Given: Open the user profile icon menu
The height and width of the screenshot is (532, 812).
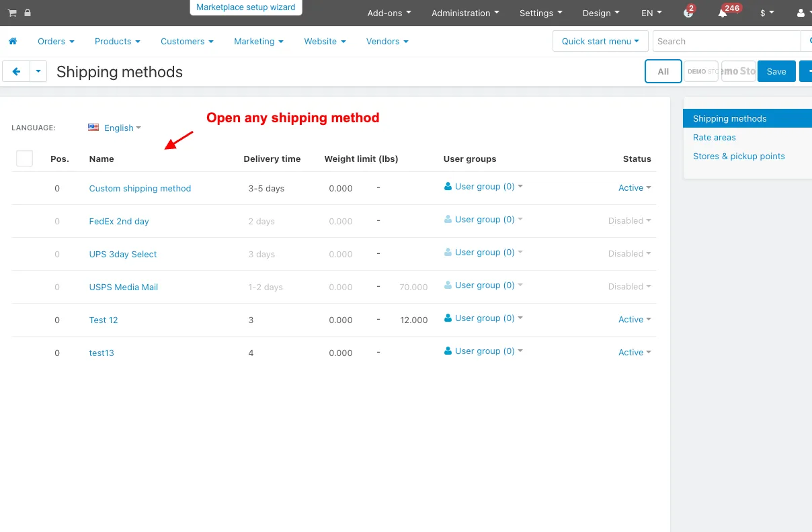Looking at the screenshot, I should click(x=800, y=13).
